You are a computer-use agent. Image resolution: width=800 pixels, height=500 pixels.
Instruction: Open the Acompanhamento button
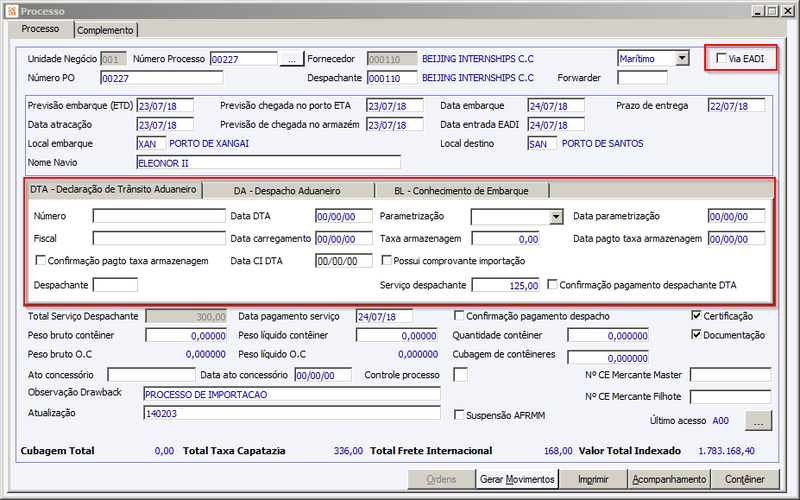point(669,479)
